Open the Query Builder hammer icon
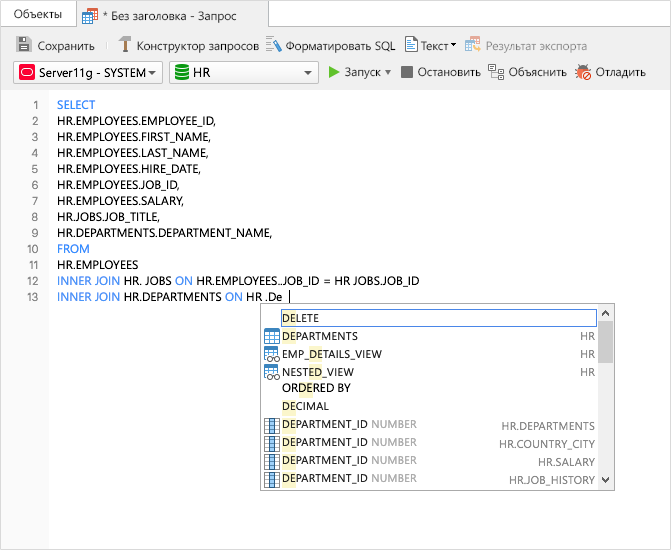The width and height of the screenshot is (671, 550). point(125,45)
